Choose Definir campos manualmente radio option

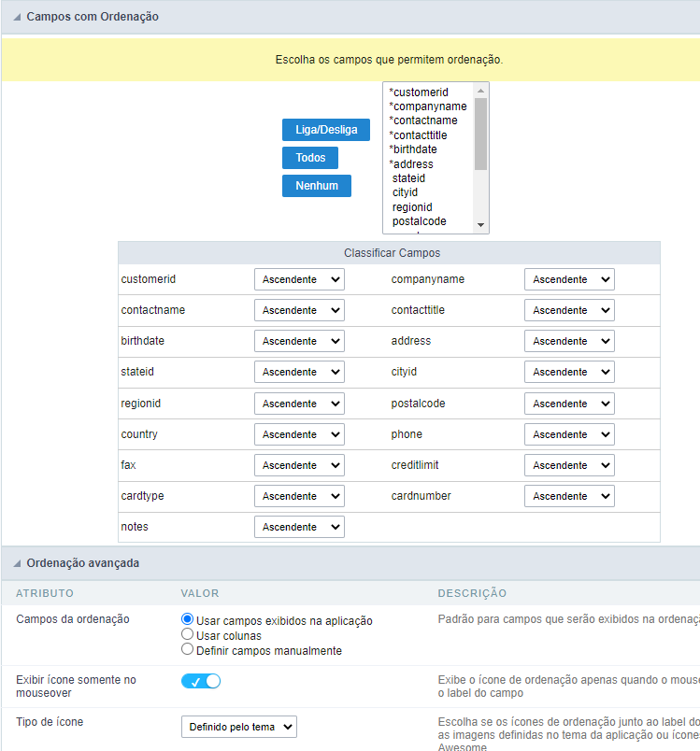click(188, 650)
